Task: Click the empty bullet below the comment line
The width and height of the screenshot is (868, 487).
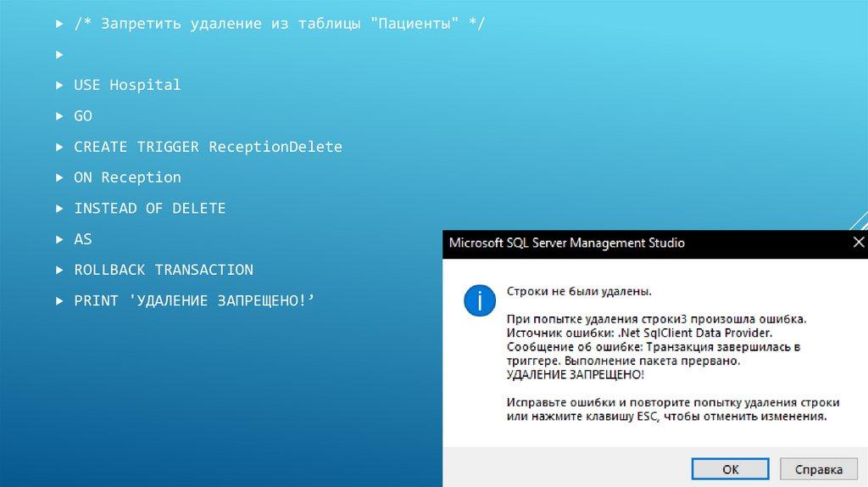Action: coord(59,54)
